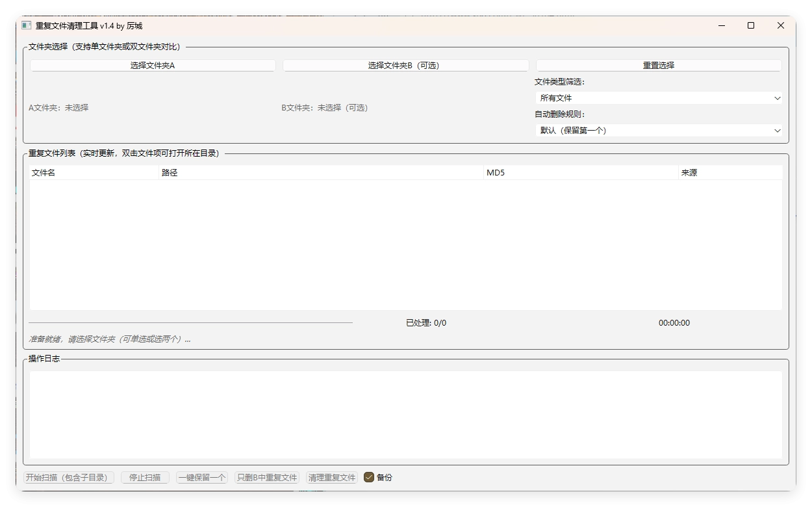Viewport: 812px width, 507px height.
Task: Click the 停止扫描 stop scan button
Action: pyautogui.click(x=144, y=476)
